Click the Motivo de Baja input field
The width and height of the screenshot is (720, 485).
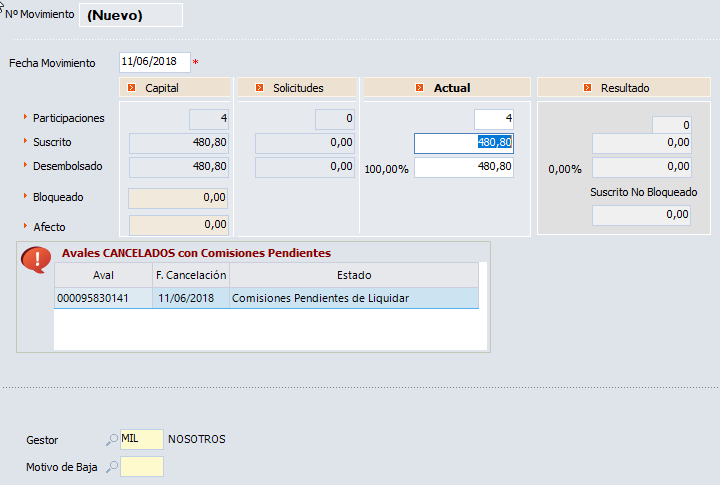tap(141, 467)
